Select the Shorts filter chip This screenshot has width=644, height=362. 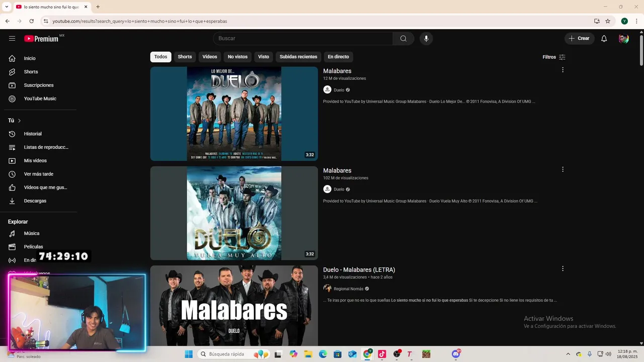point(185,57)
